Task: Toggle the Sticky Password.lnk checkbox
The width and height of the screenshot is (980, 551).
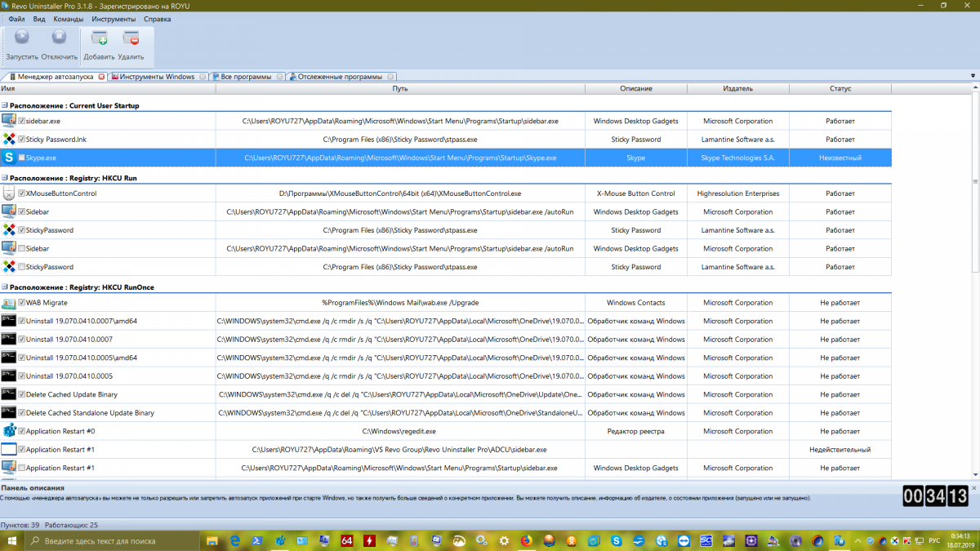Action: click(x=22, y=140)
